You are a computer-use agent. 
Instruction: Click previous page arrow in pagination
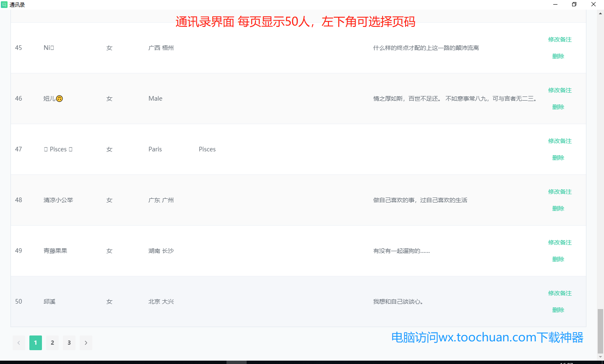click(19, 343)
